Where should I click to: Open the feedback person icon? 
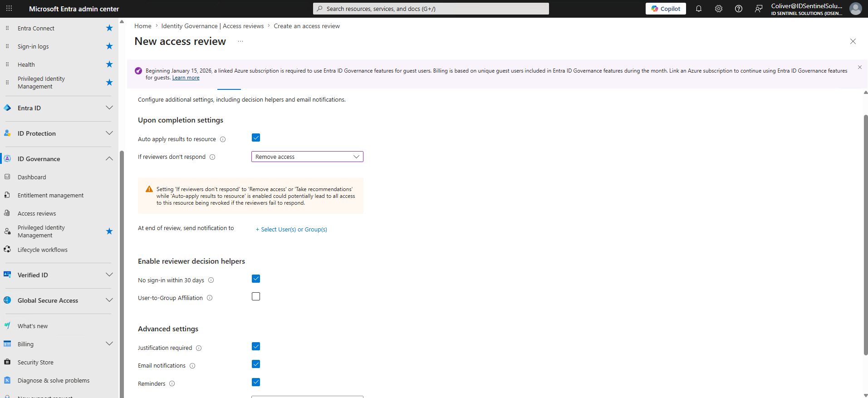pyautogui.click(x=759, y=9)
